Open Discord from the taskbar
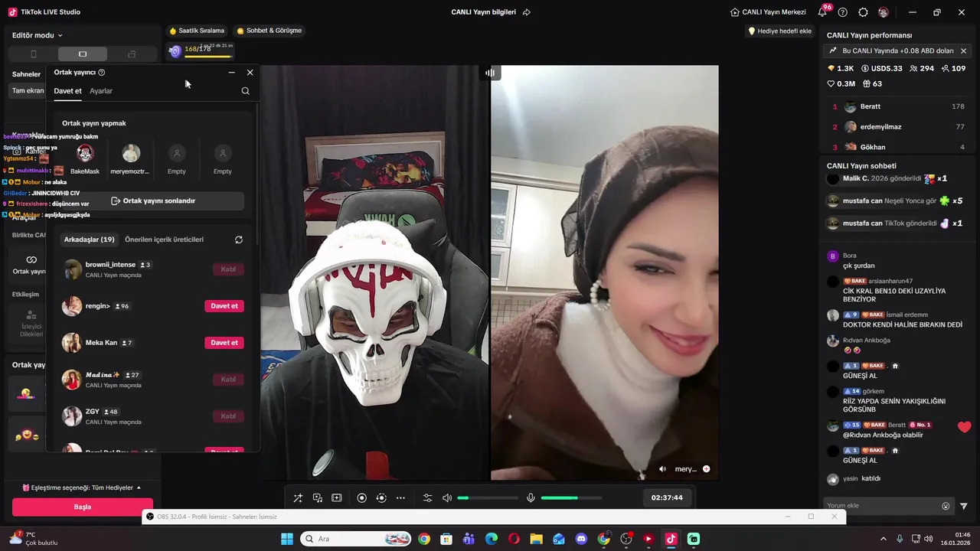Screen dimensions: 980x551 [x=581, y=539]
